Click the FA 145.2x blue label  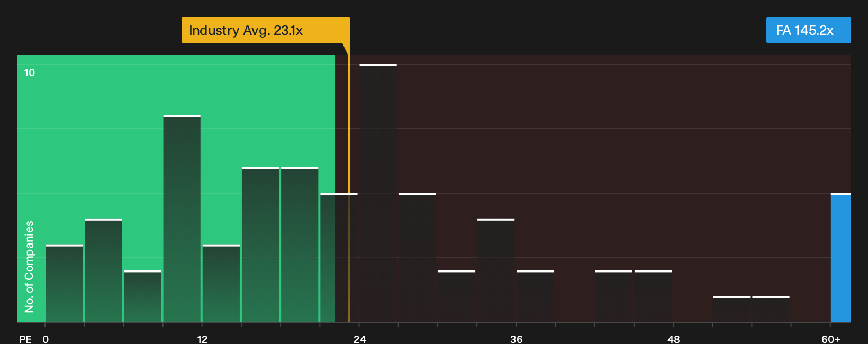tap(808, 30)
